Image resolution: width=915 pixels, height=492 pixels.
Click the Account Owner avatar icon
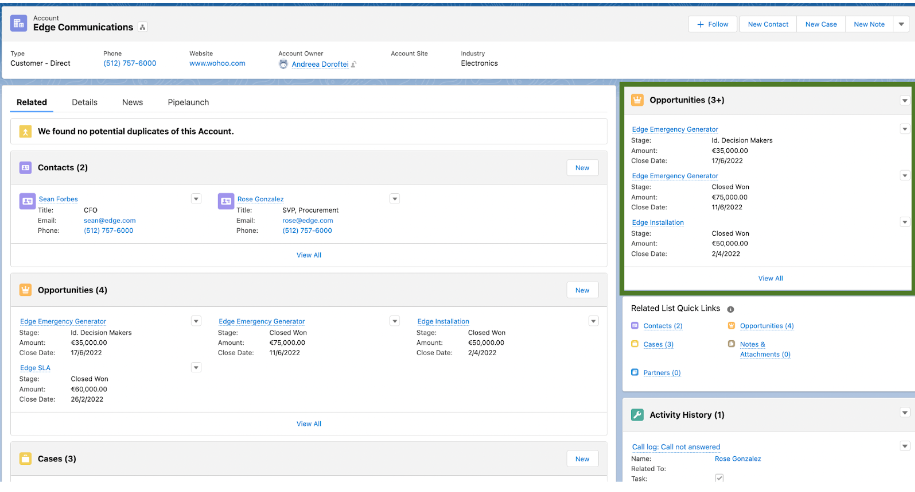tap(283, 64)
